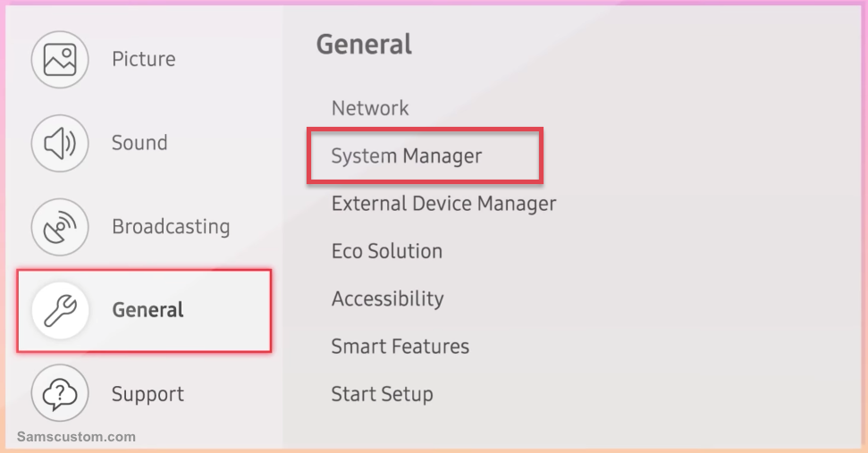Viewport: 868px width, 453px height.
Task: Select the General text label in sidebar
Action: coord(147,310)
